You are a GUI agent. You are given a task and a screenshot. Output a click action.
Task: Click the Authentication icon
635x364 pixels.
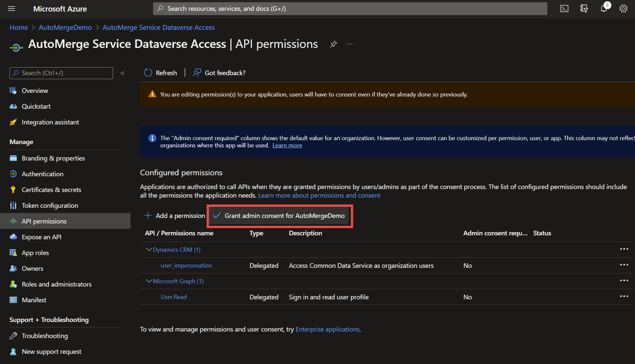[13, 174]
